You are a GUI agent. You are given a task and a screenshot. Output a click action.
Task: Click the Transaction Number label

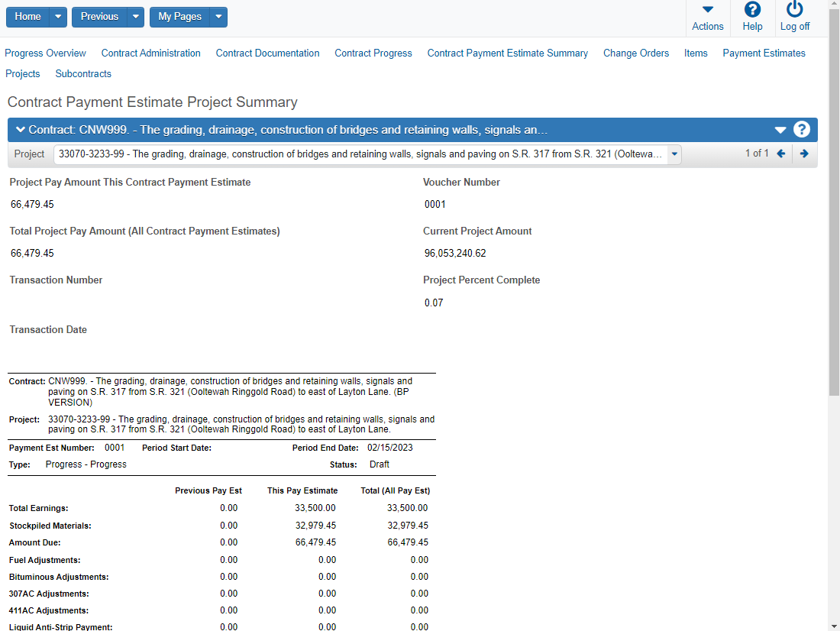[x=56, y=280]
